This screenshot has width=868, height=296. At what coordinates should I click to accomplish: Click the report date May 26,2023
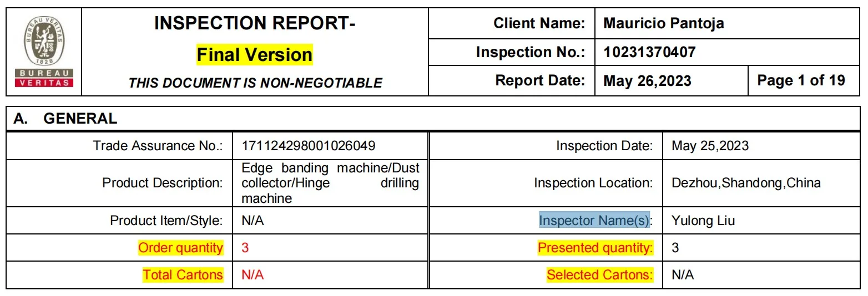click(647, 81)
